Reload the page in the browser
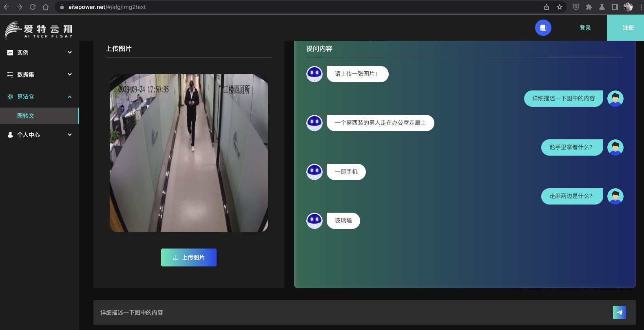644x330 pixels. tap(33, 7)
